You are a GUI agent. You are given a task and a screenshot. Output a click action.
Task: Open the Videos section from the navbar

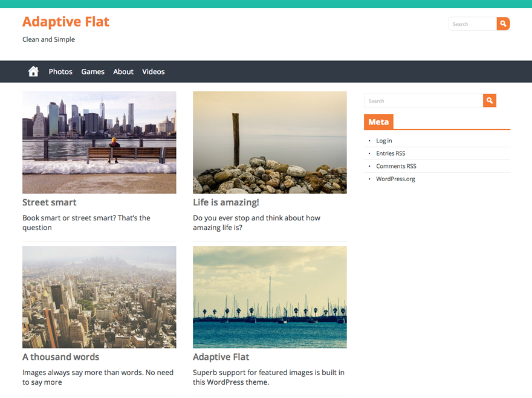tap(153, 71)
